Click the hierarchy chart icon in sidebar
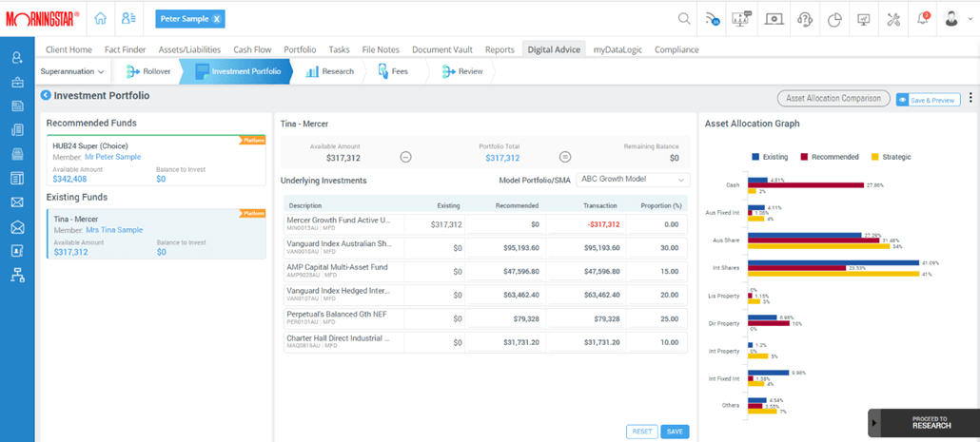This screenshot has width=980, height=442. [17, 274]
